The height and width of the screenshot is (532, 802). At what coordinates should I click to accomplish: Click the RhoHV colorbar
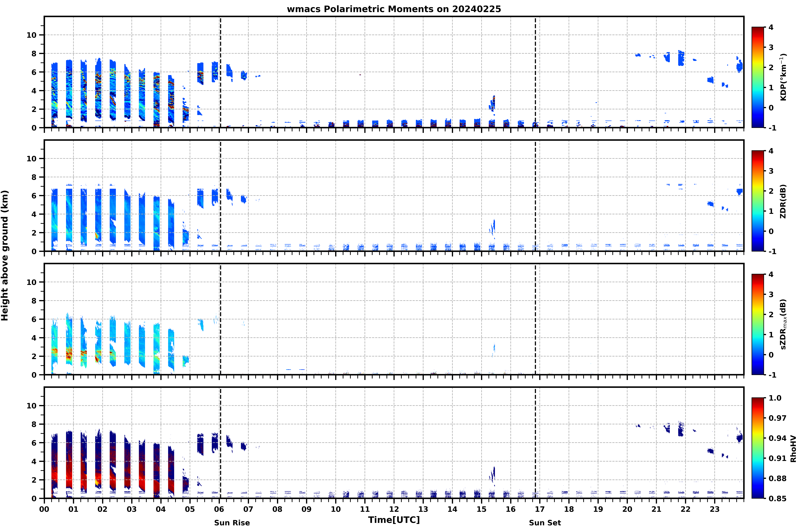(x=757, y=448)
